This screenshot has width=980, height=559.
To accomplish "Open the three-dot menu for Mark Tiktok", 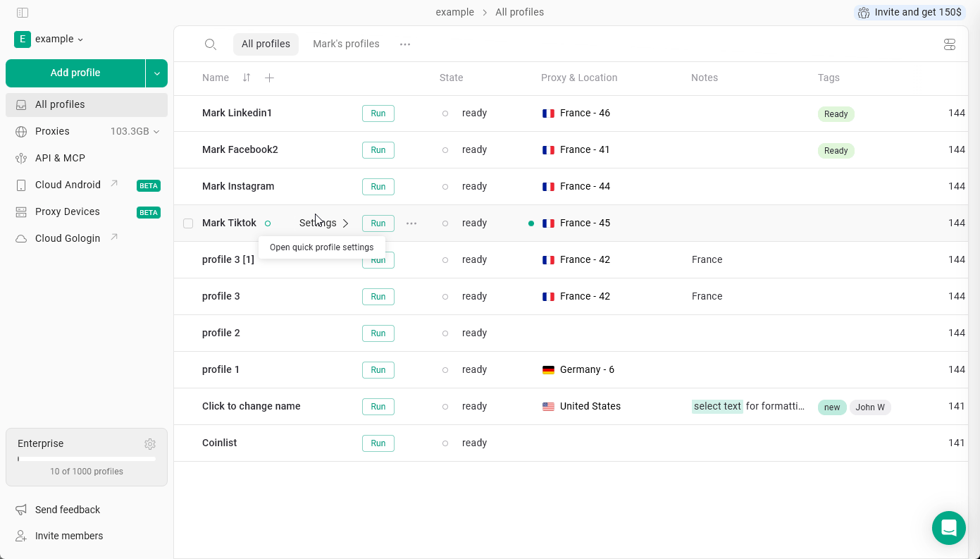I will [411, 223].
